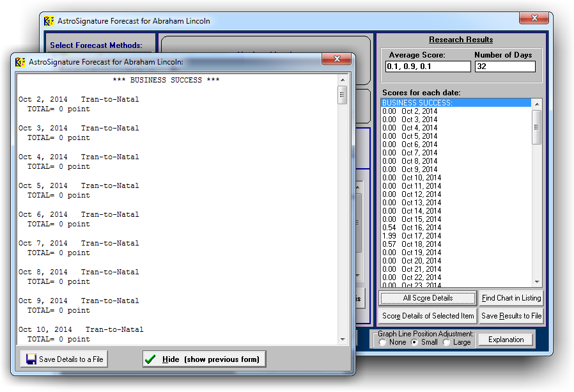
Task: Click the Oct 2, 2014 Tran-to-Natal line
Action: pos(79,99)
